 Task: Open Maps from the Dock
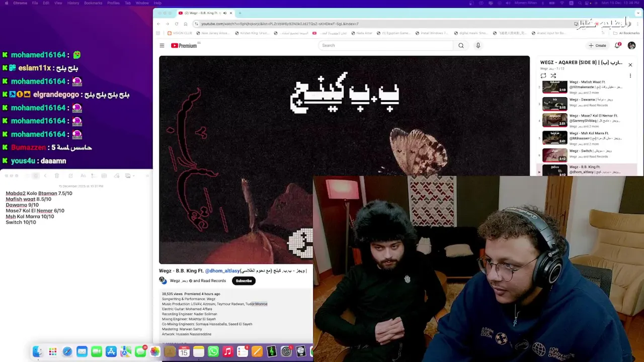coord(125,351)
